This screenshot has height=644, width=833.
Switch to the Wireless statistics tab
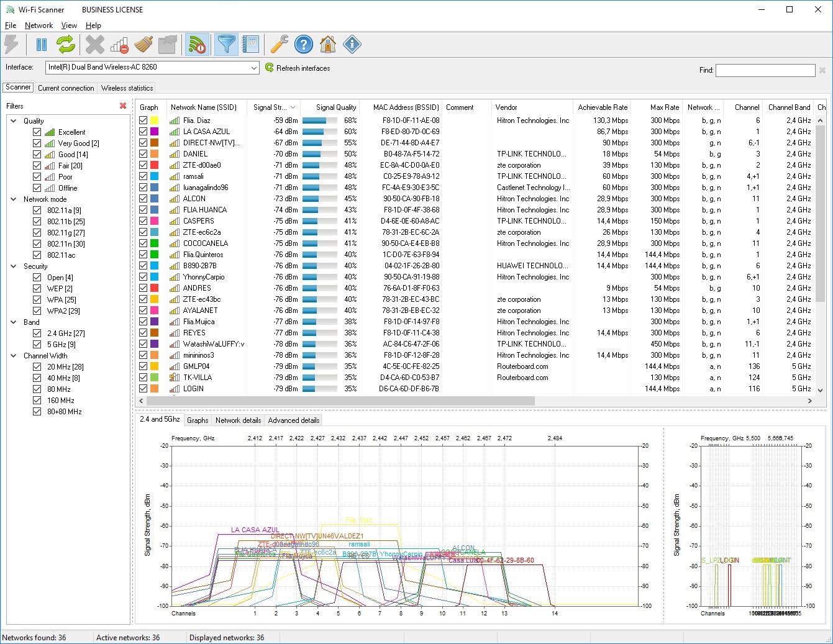pos(127,88)
